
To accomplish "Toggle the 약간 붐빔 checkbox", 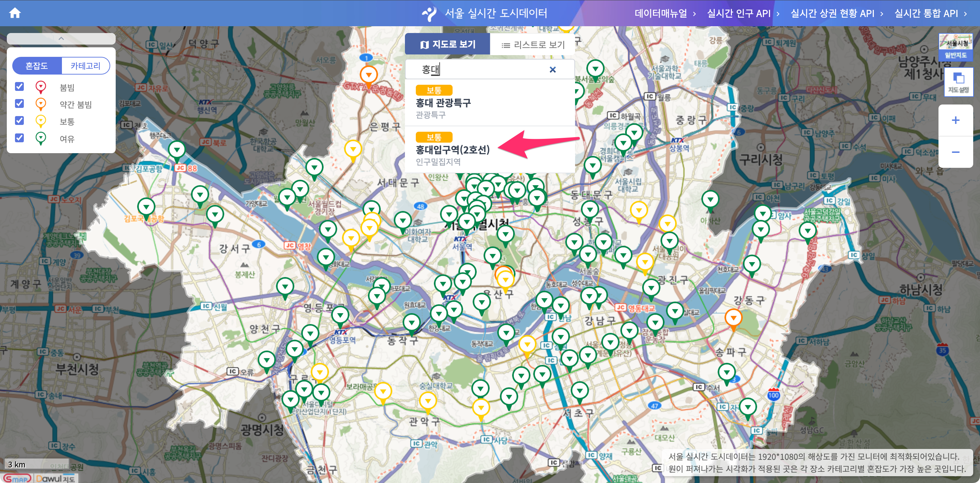I will (19, 103).
